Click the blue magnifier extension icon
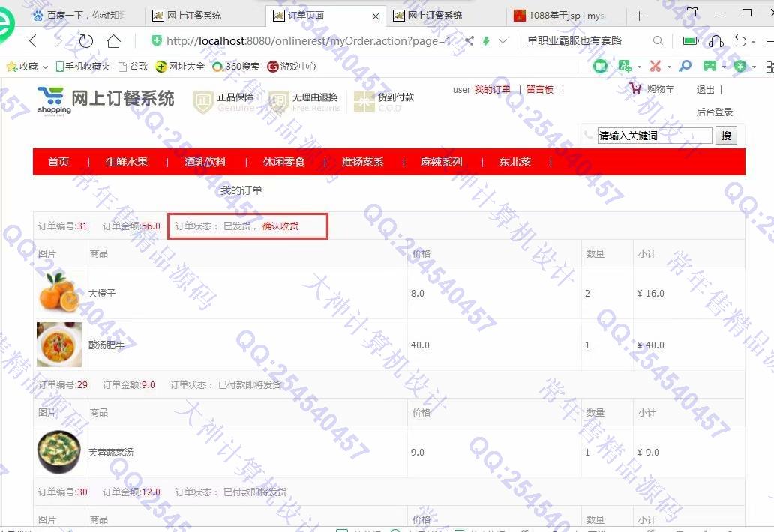Screen dimensions: 774x532 pyautogui.click(x=685, y=66)
